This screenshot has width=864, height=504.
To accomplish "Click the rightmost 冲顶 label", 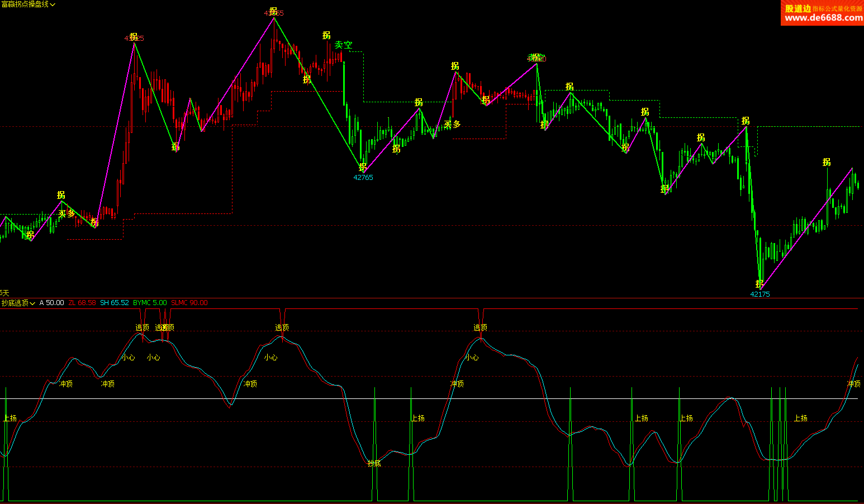I will pyautogui.click(x=853, y=384).
